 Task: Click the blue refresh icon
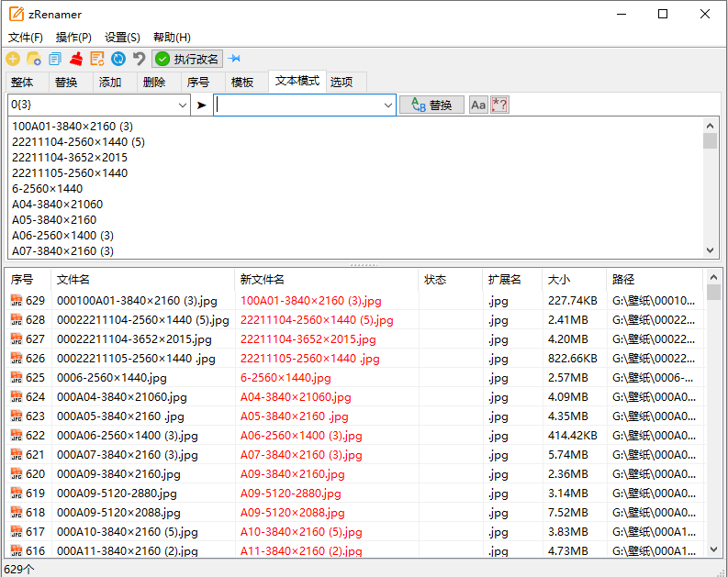[x=118, y=59]
